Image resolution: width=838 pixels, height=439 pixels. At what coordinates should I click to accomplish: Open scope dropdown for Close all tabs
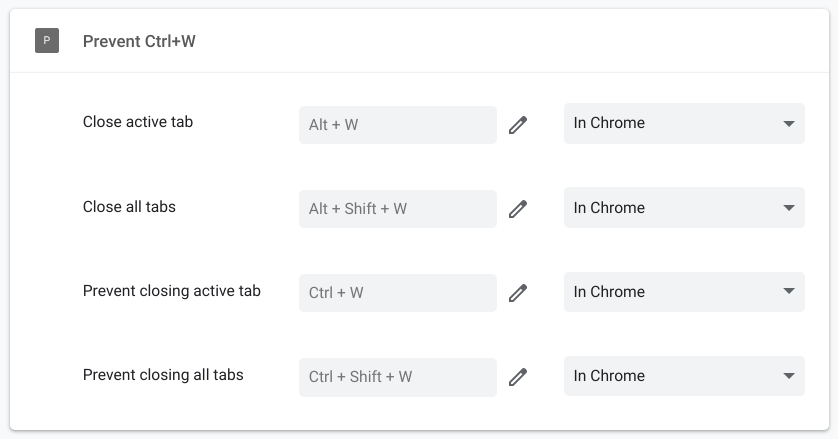(x=684, y=208)
